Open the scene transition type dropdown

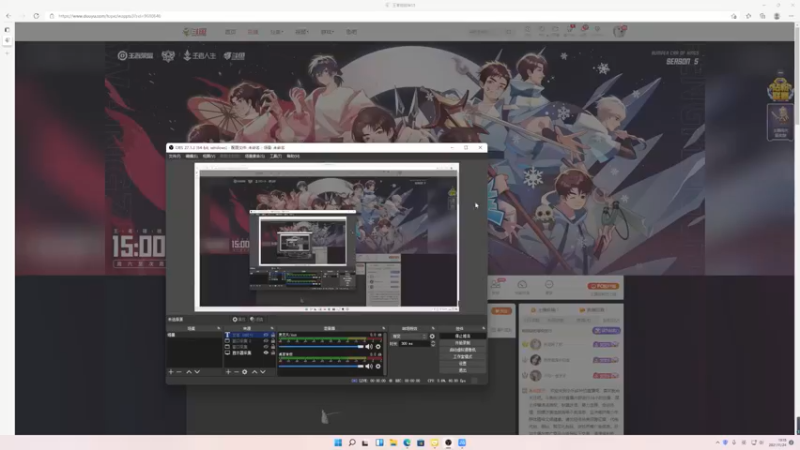click(x=409, y=337)
